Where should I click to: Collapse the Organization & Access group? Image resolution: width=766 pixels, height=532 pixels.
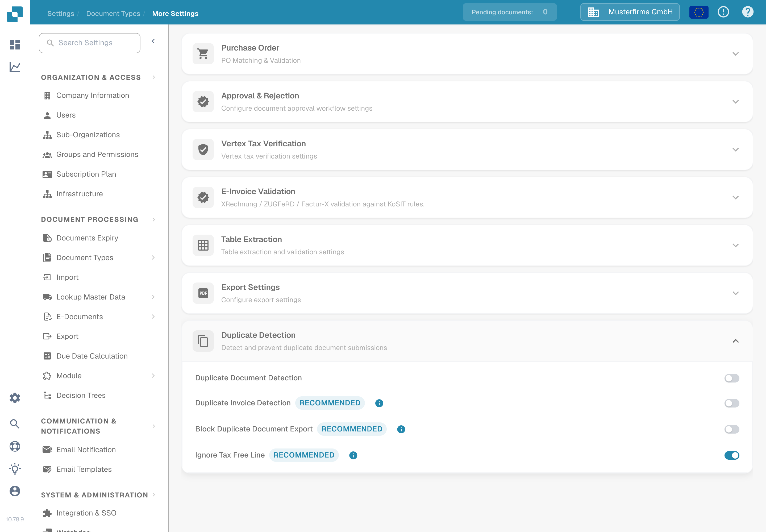tap(154, 77)
